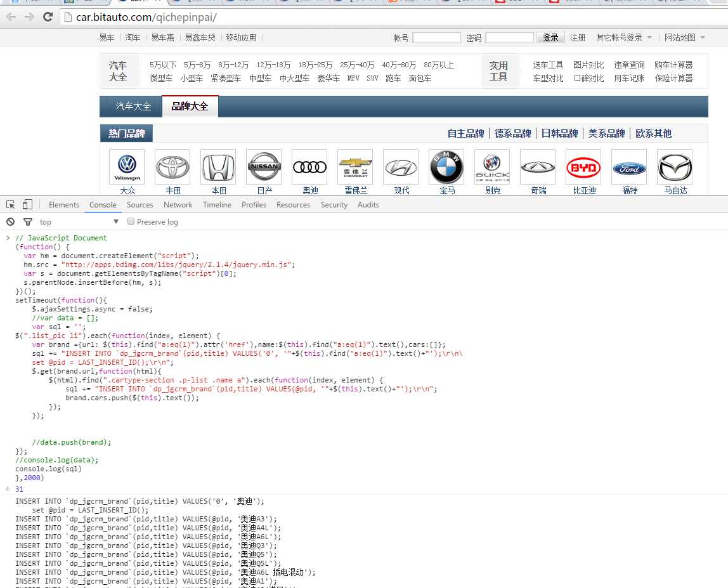
Task: Open BMW 宝马 brand logo
Action: pyautogui.click(x=446, y=167)
